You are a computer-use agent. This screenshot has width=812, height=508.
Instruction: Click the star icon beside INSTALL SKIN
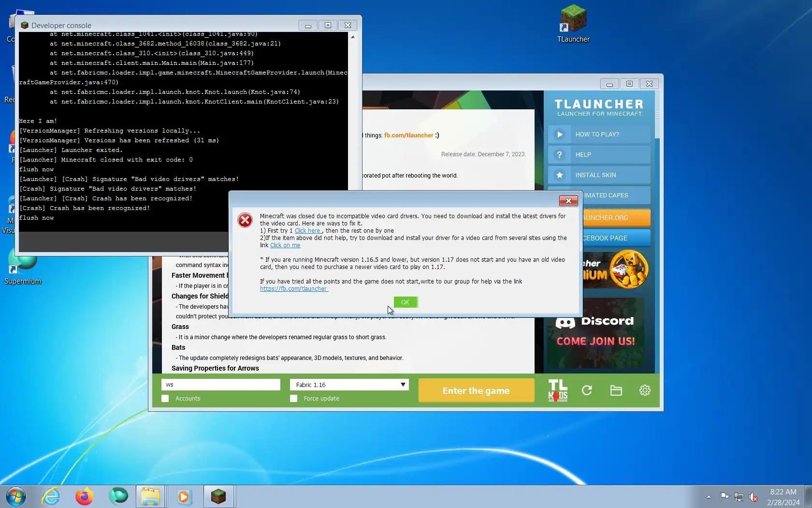(560, 175)
